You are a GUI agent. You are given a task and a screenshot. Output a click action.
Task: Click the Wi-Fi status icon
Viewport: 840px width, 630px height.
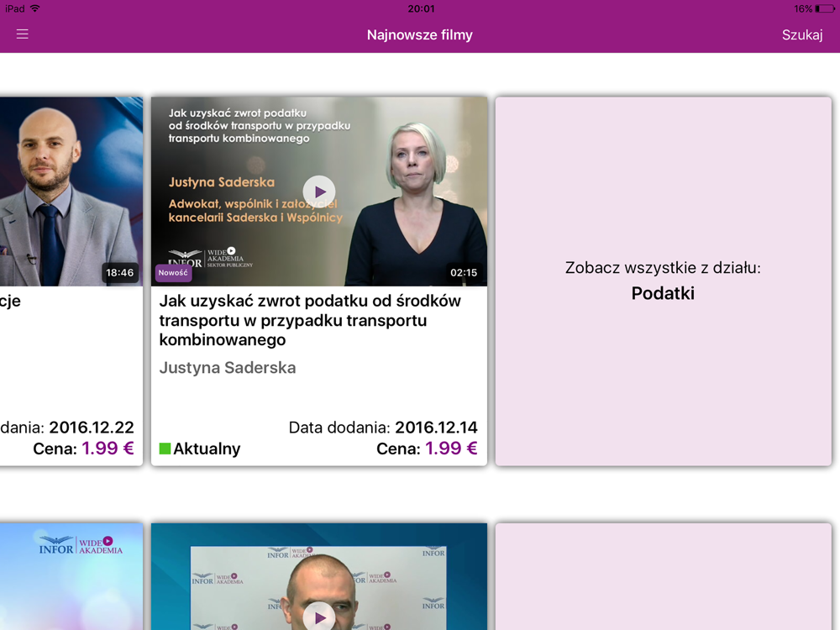point(34,8)
